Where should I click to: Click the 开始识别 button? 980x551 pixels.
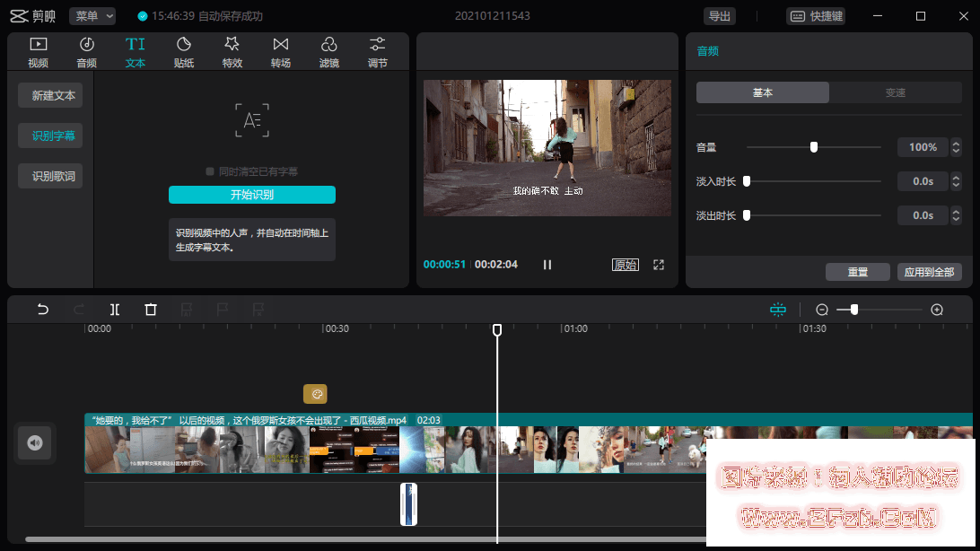coord(251,195)
